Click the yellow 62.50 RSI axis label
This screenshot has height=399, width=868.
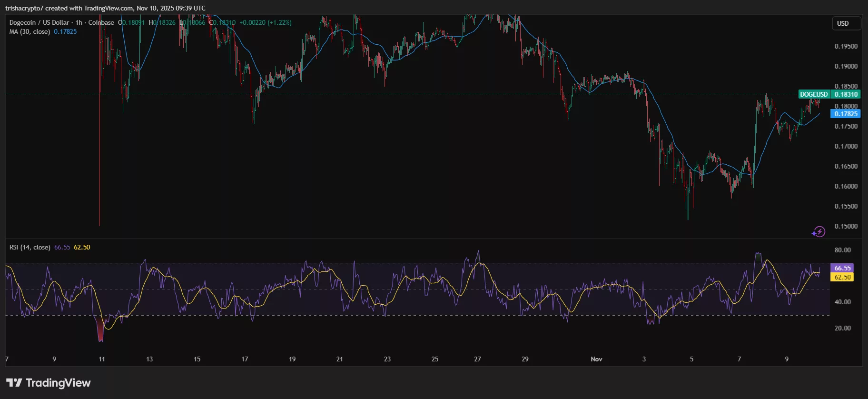click(x=842, y=277)
